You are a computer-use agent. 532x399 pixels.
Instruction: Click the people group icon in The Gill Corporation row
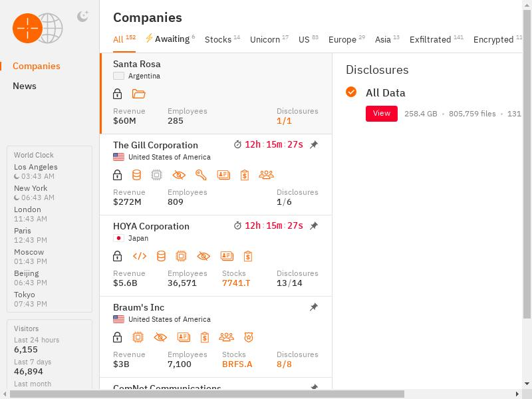click(x=267, y=175)
